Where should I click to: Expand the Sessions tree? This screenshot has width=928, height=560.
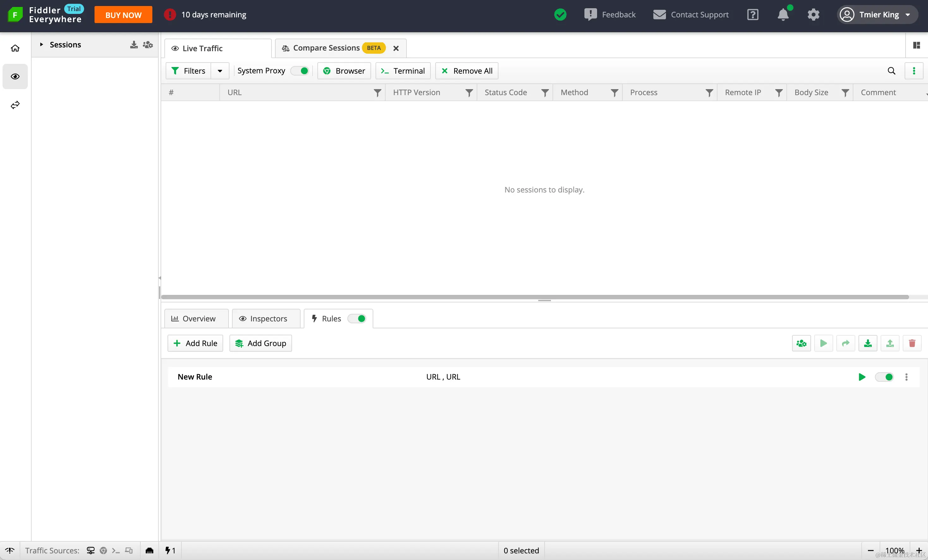pos(41,45)
